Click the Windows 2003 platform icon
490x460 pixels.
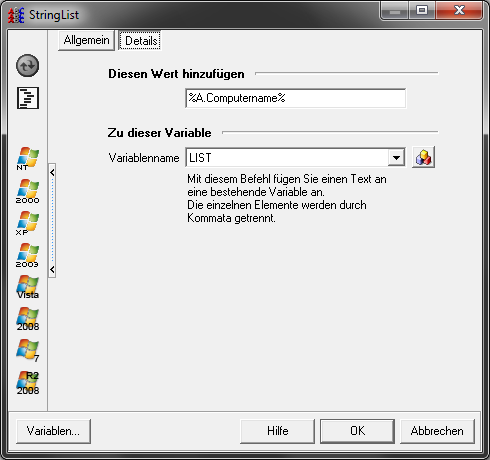(27, 255)
